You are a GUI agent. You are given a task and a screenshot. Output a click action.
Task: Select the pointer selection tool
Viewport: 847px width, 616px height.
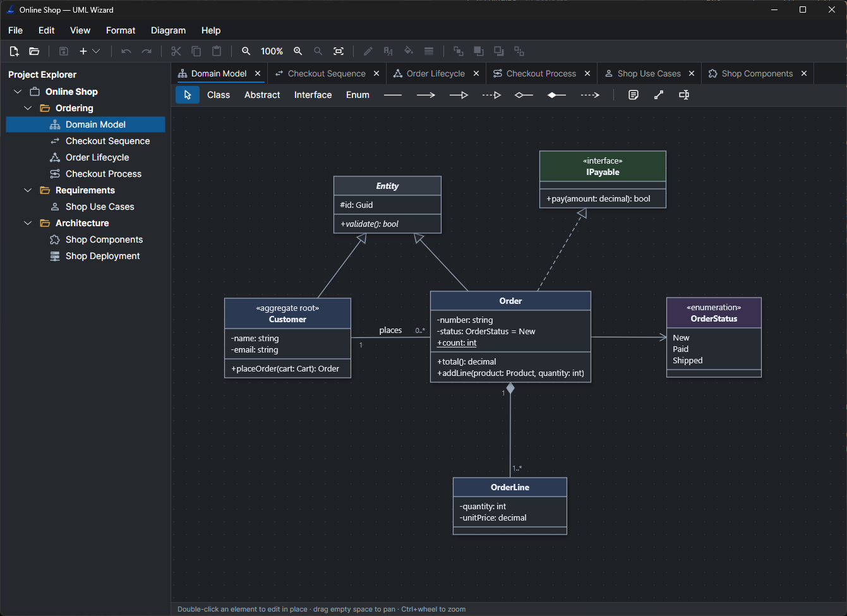(188, 95)
